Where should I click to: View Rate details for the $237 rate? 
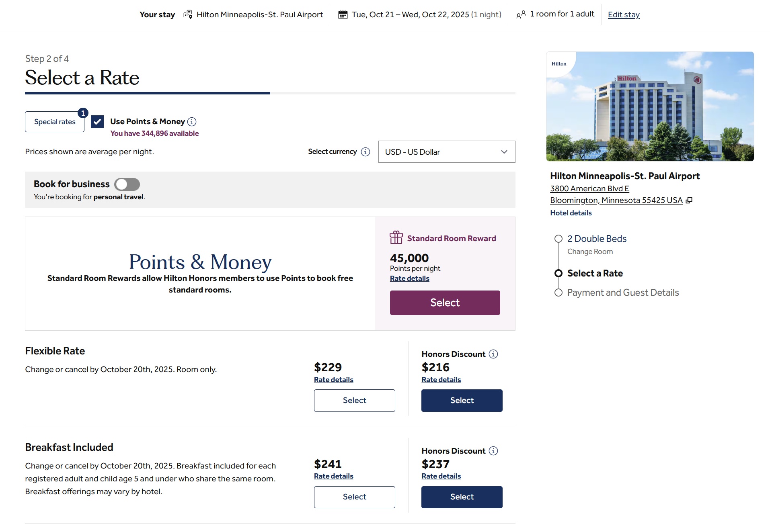point(441,476)
